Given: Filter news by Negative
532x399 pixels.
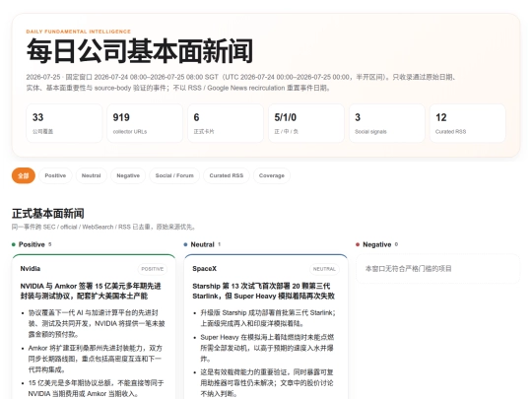Looking at the screenshot, I should [x=128, y=175].
